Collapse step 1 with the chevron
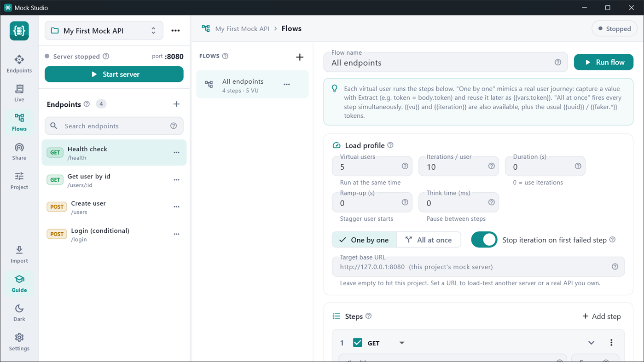644x362 pixels. coord(592,343)
